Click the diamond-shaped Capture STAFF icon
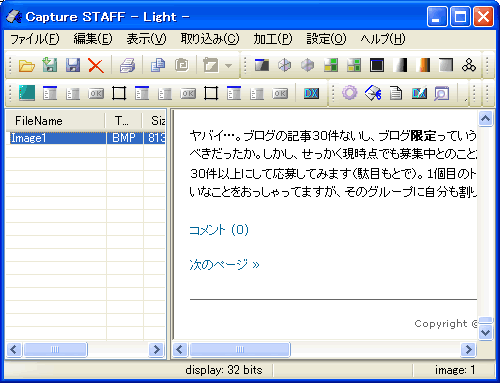The image size is (500, 383). coord(373,93)
